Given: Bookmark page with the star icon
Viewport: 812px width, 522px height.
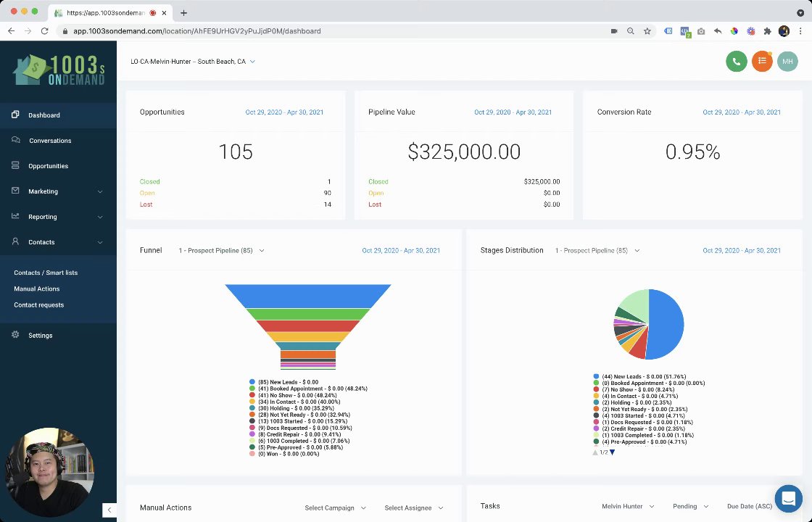Looking at the screenshot, I should [x=647, y=31].
